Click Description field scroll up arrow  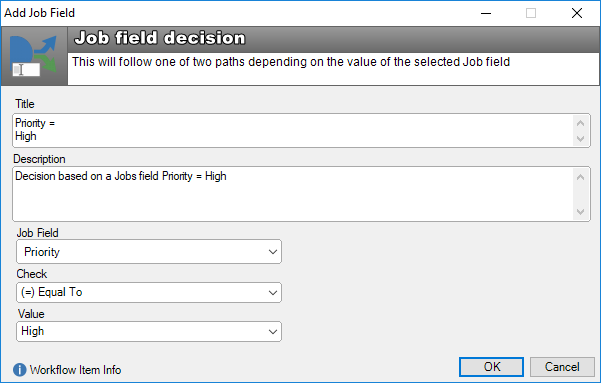pyautogui.click(x=580, y=177)
